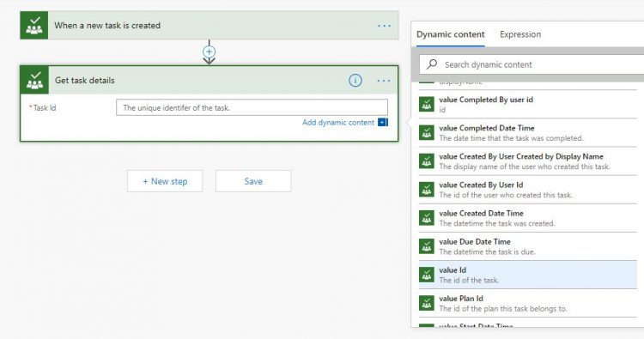Click description 'The id of the task.'
644x339 pixels.
(469, 281)
